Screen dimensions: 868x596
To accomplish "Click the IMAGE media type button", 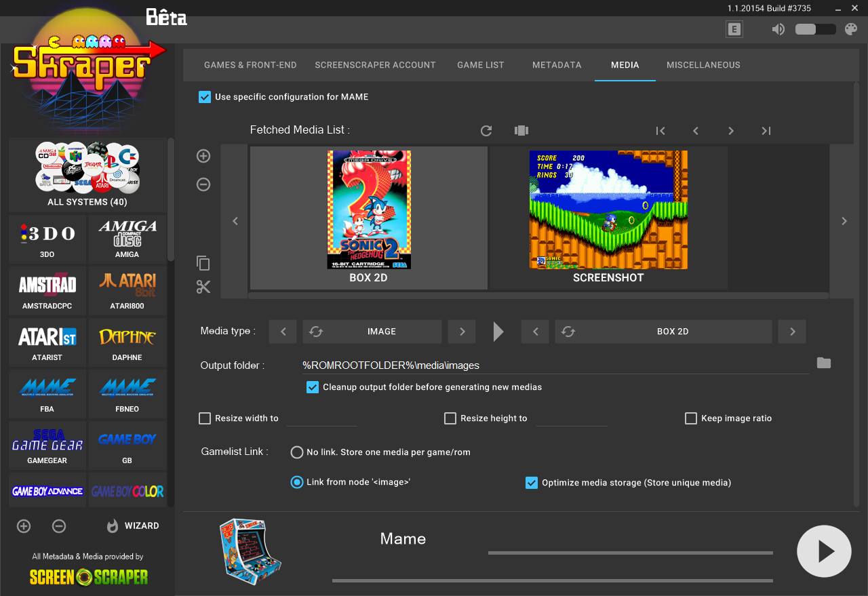I will pos(372,332).
